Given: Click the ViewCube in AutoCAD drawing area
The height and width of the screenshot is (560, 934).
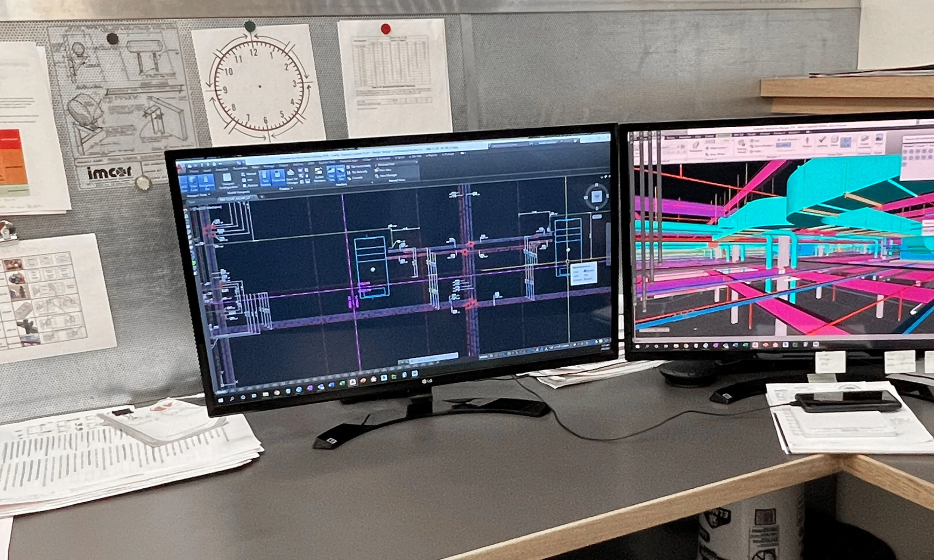Looking at the screenshot, I should coord(597,196).
